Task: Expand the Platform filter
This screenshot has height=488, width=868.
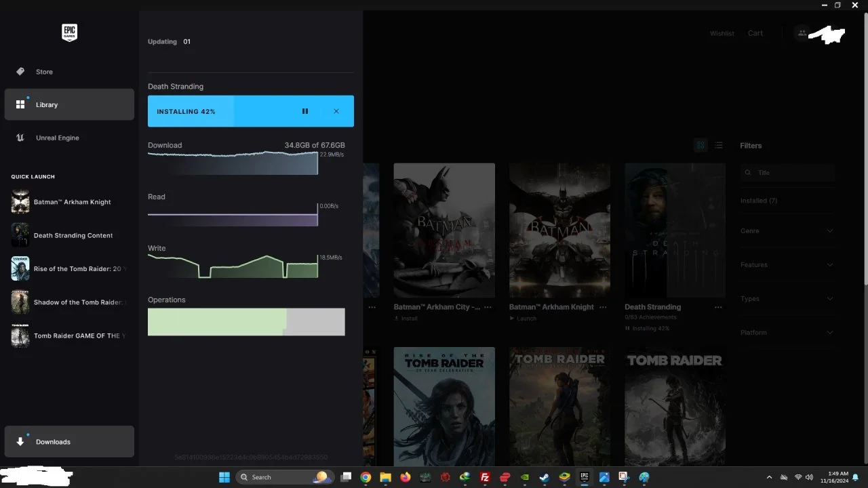Action: pos(787,333)
